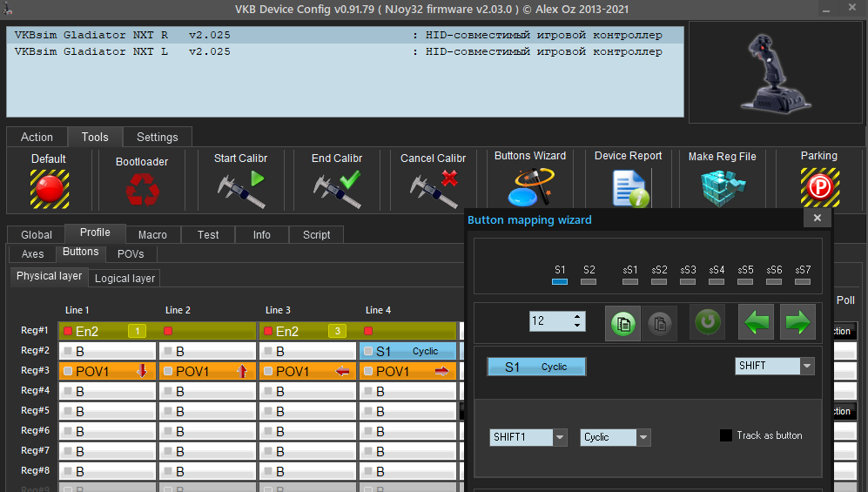Screen dimensions: 868x492
Task: Click Make Reg File cube icon
Action: click(x=722, y=188)
